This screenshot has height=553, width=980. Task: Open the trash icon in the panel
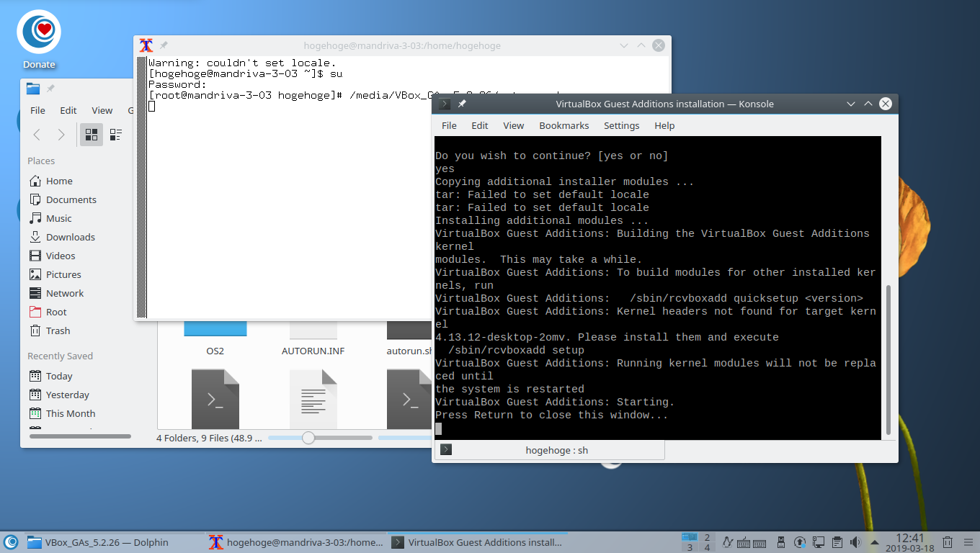pos(948,542)
